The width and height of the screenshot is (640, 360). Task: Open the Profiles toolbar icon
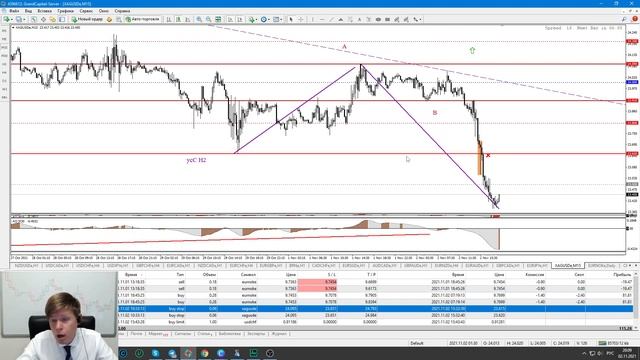[x=18, y=19]
